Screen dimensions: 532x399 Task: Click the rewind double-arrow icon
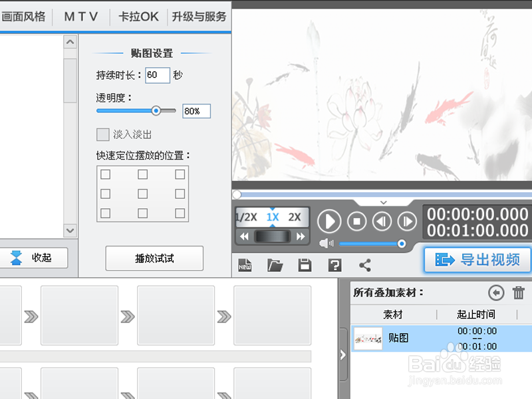click(x=244, y=237)
